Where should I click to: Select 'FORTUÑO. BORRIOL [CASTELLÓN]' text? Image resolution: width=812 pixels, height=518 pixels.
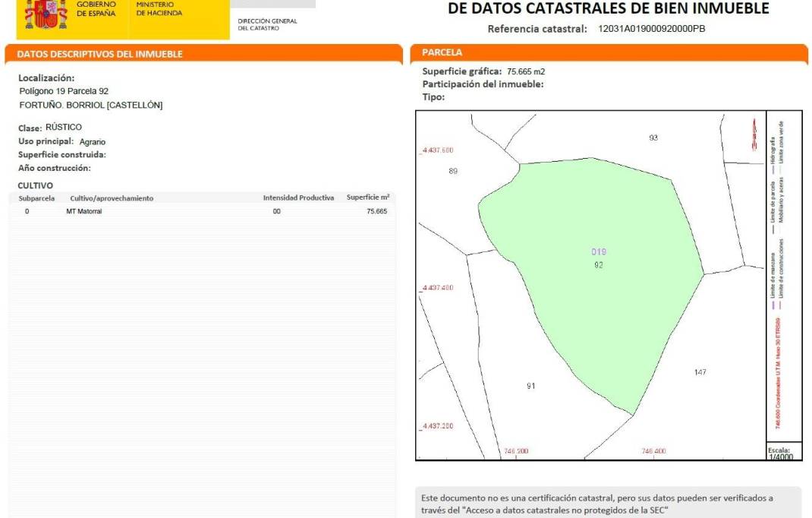click(x=90, y=106)
